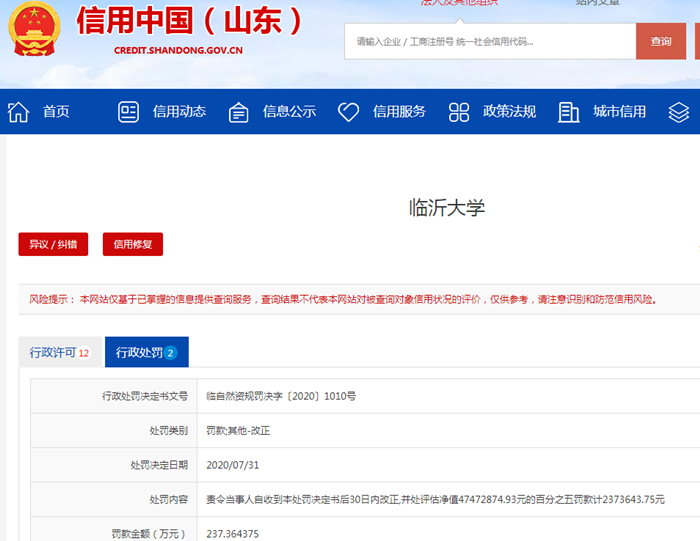Focus the enterprise name search field
This screenshot has height=541, width=700.
pyautogui.click(x=490, y=42)
